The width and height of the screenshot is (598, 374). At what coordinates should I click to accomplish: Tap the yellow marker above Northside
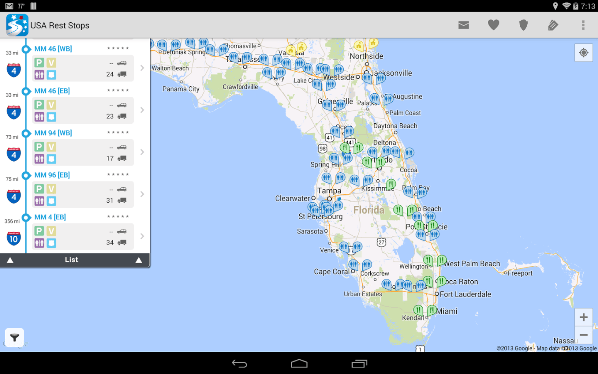359,46
